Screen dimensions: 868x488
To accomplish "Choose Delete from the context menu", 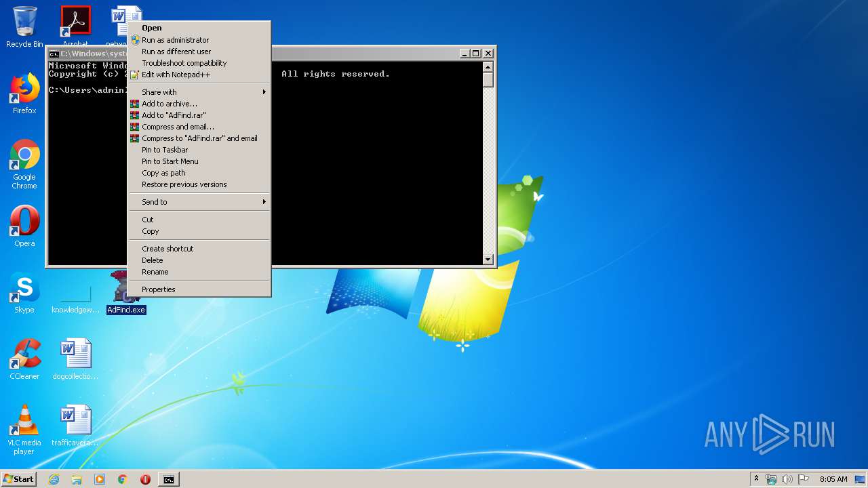I will (199, 260).
